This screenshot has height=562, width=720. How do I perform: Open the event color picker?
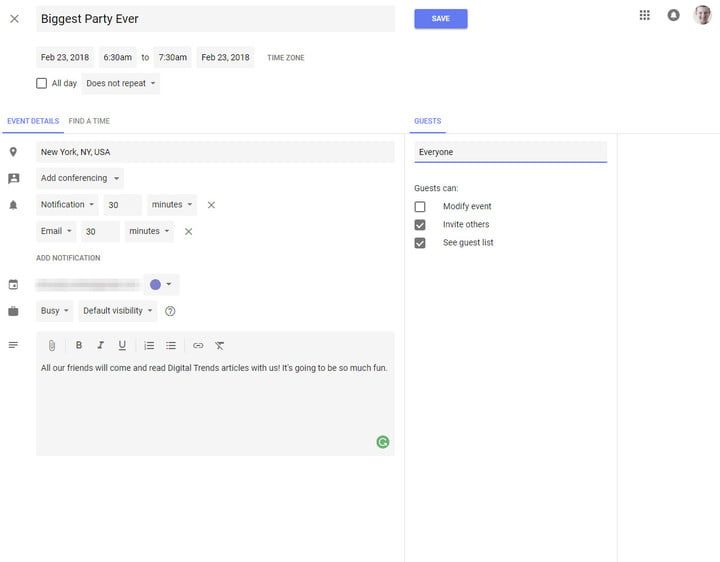(x=161, y=285)
